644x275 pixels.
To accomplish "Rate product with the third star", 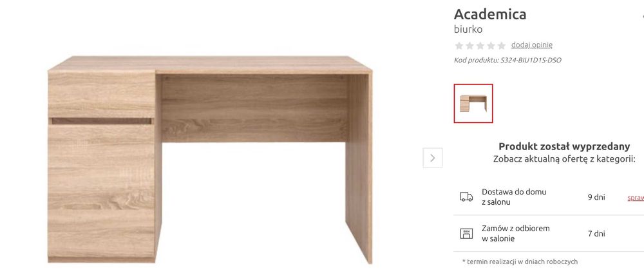I will 480,46.
